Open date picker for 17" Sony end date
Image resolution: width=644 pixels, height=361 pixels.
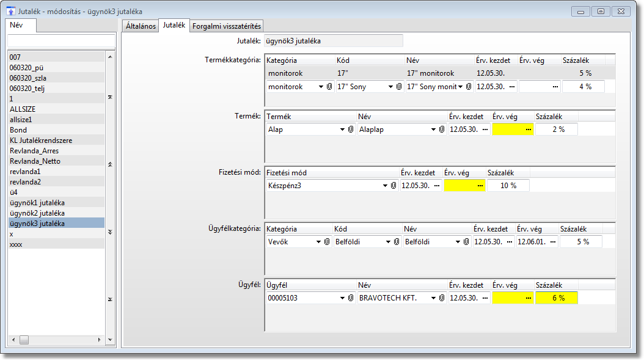[555, 87]
